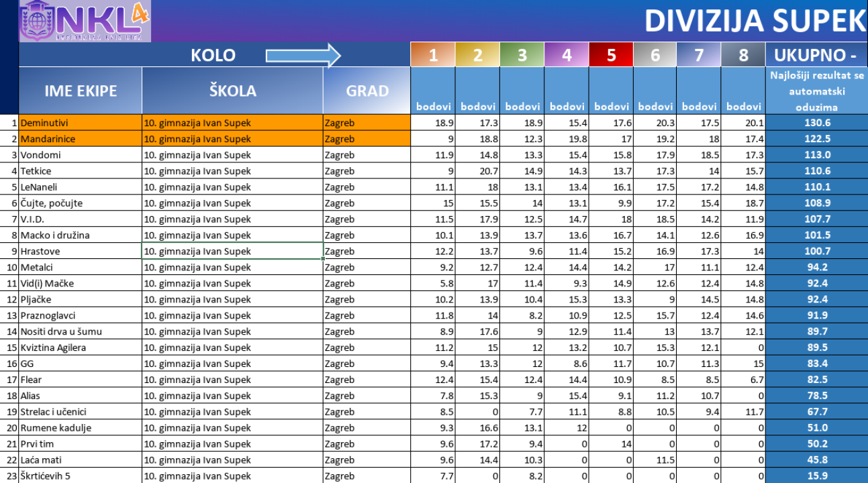
Task: Select the total 94.2 cell for Metalci
Action: pos(816,268)
